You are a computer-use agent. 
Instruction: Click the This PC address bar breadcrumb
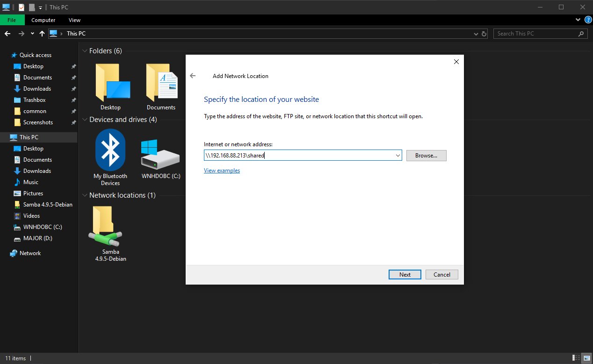(x=76, y=34)
